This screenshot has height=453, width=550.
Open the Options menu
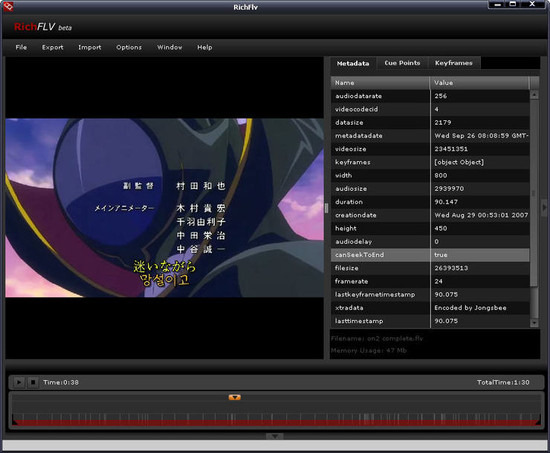(129, 47)
